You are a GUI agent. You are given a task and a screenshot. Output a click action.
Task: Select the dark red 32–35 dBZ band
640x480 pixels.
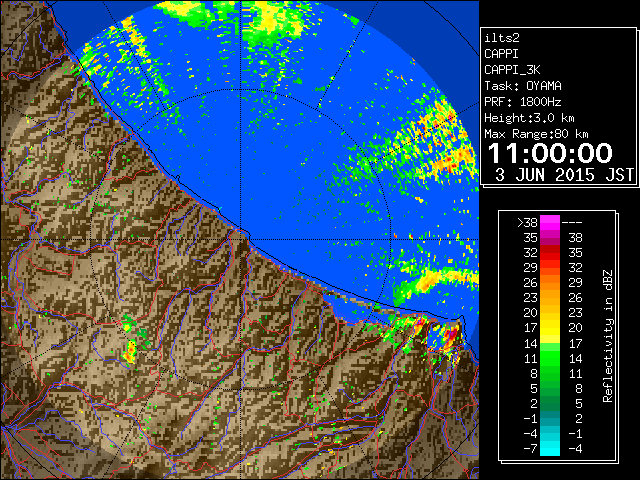coord(550,253)
